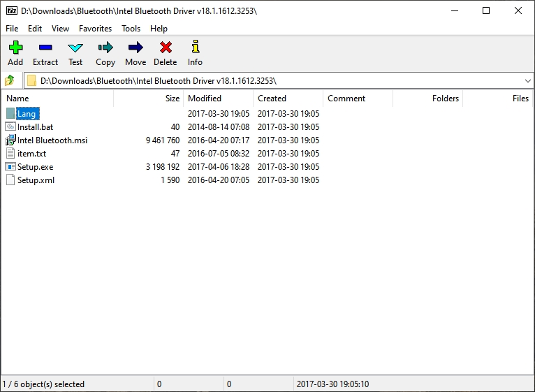Click the item.txt size value 47
This screenshot has height=392, width=535.
pyautogui.click(x=175, y=154)
